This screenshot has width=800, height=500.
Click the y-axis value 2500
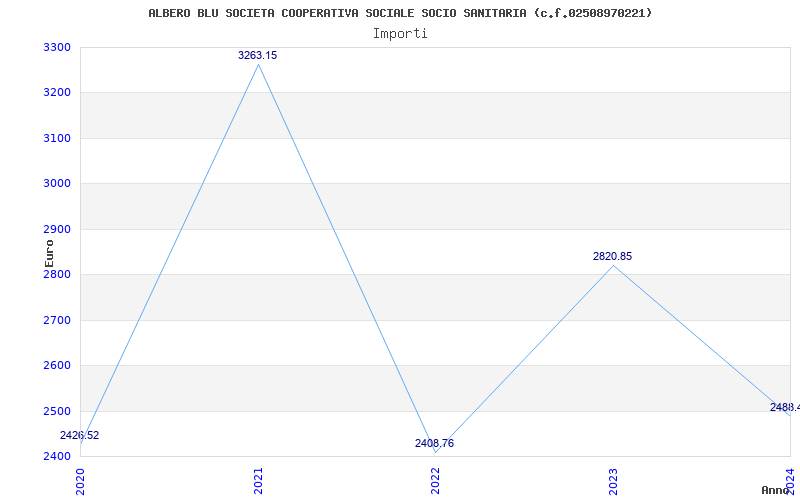tap(57, 411)
